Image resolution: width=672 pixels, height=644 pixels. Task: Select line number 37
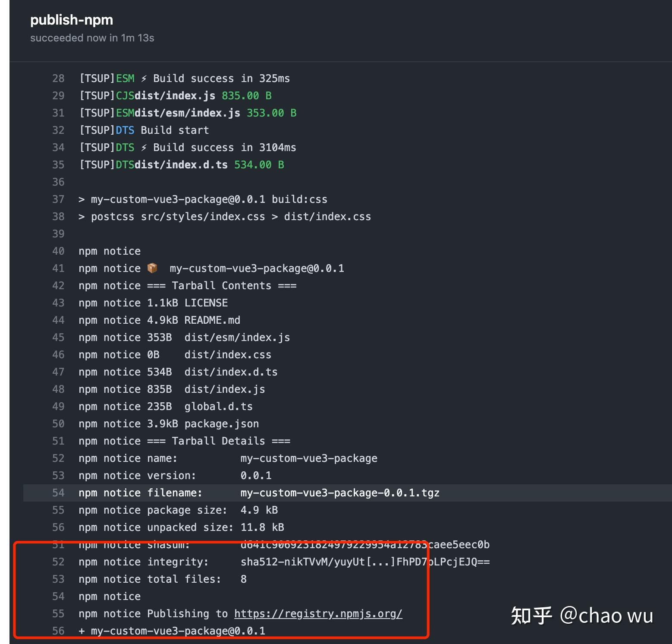point(58,199)
